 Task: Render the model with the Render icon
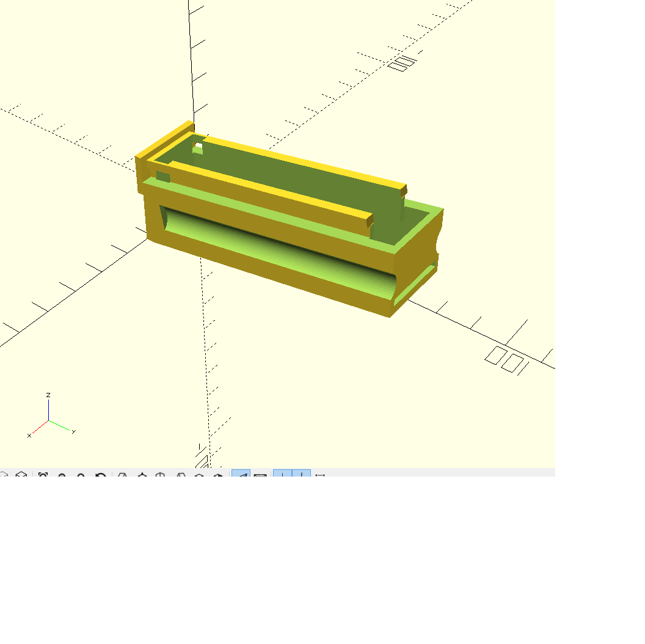point(21,475)
